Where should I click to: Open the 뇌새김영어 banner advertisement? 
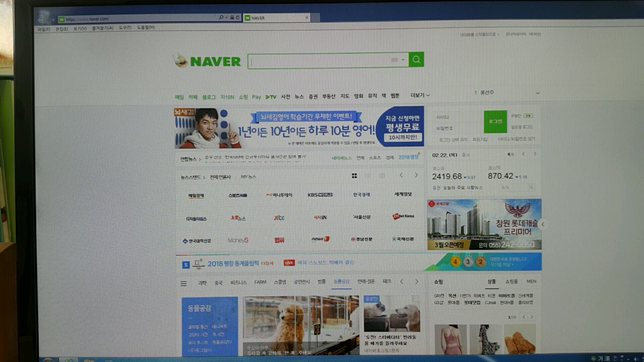299,127
